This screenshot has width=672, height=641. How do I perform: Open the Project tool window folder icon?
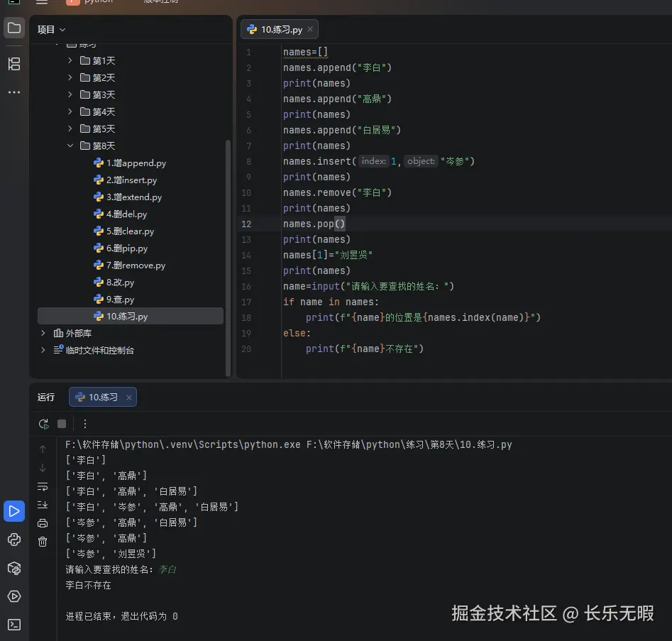point(14,28)
